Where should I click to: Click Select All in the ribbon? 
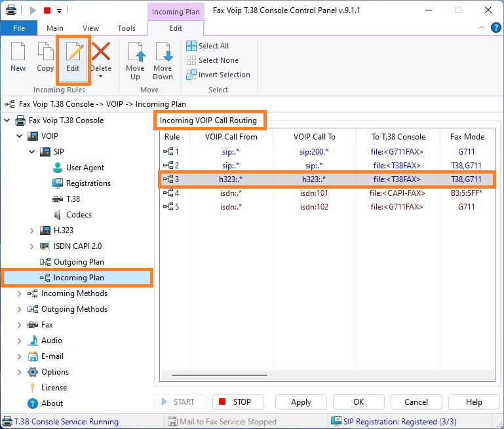pos(208,46)
